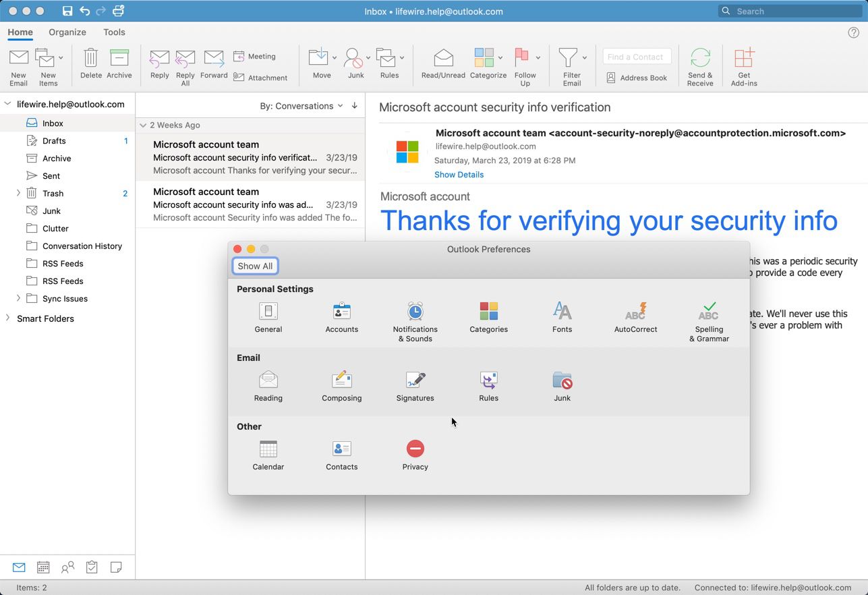Open By: Conversations sort dropdown

point(301,106)
